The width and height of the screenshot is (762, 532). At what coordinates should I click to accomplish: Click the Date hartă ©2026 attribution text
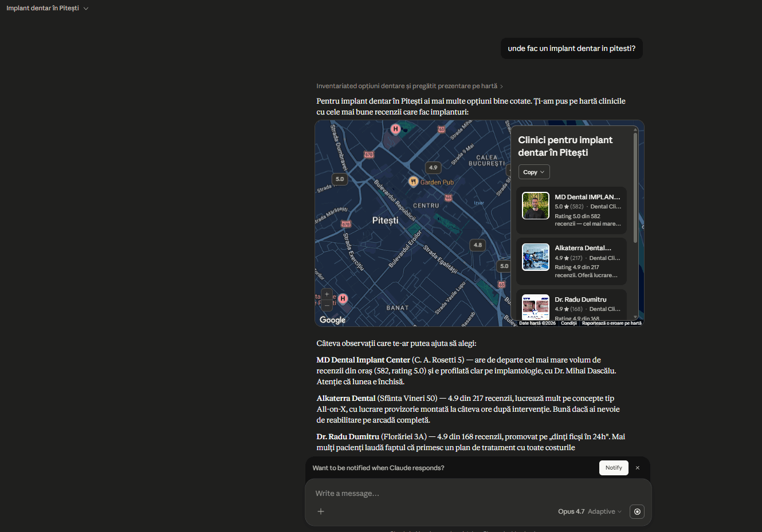[537, 323]
